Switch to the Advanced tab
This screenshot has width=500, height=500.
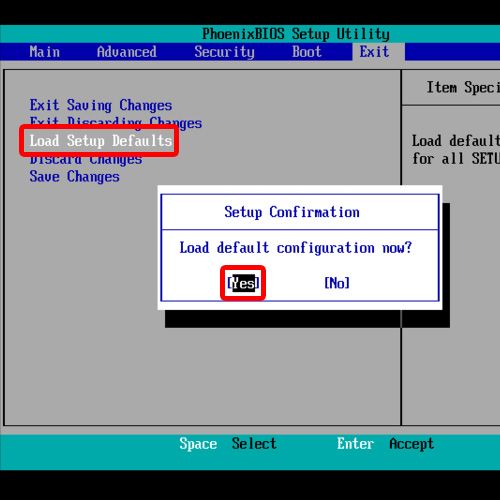click(x=127, y=52)
